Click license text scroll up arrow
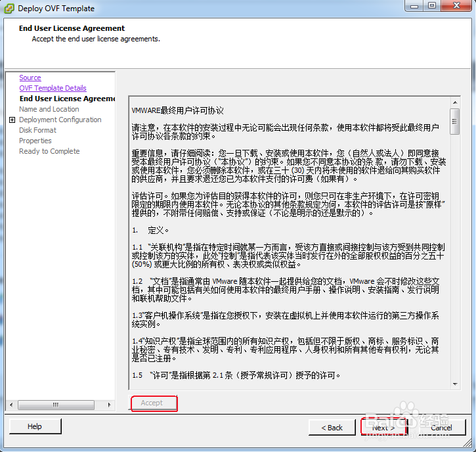 click(455, 102)
